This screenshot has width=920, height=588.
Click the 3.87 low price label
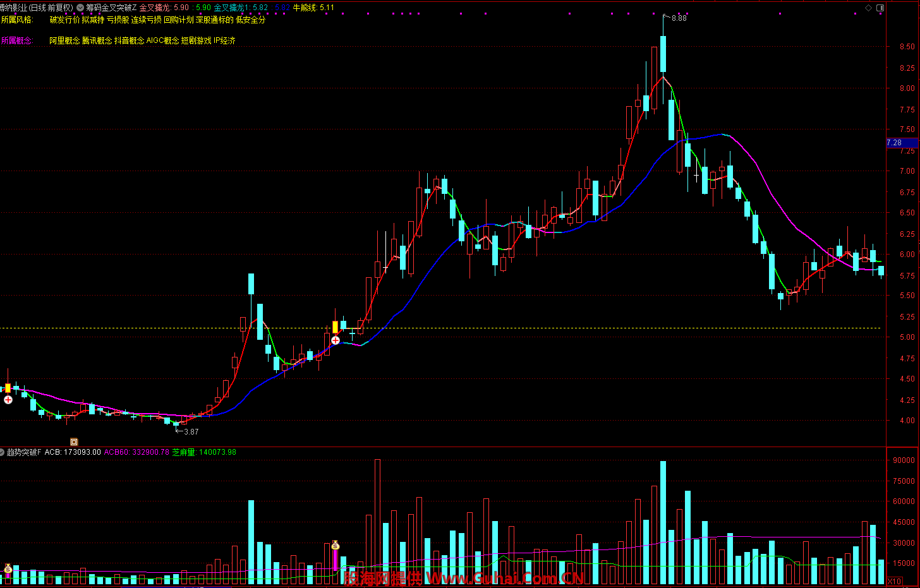pos(191,432)
